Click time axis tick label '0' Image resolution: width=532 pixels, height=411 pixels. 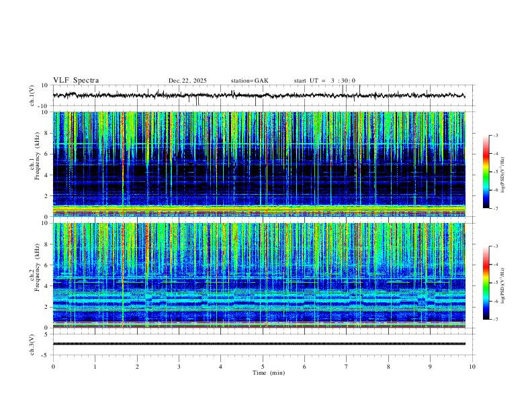(53, 367)
